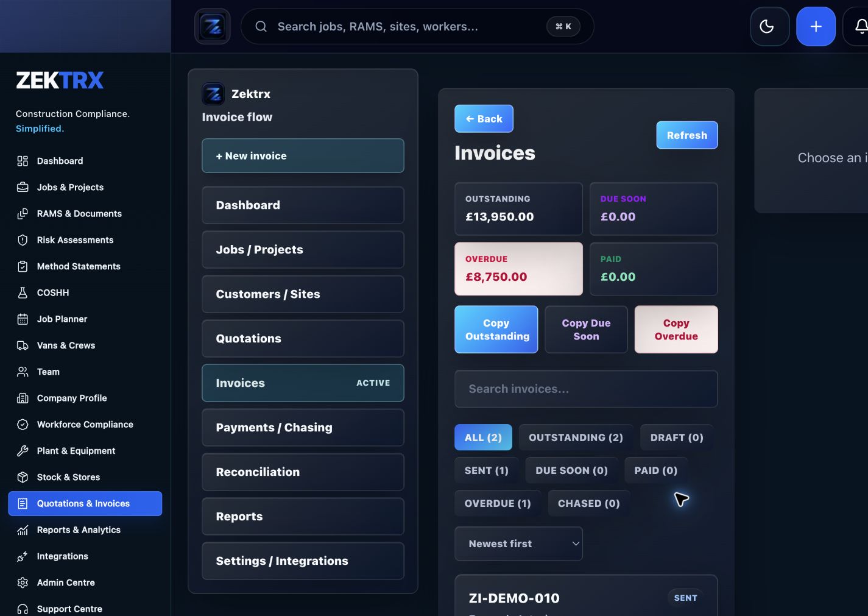Image resolution: width=868 pixels, height=616 pixels.
Task: Click the Dashboard grid icon in sidebar
Action: pos(23,161)
